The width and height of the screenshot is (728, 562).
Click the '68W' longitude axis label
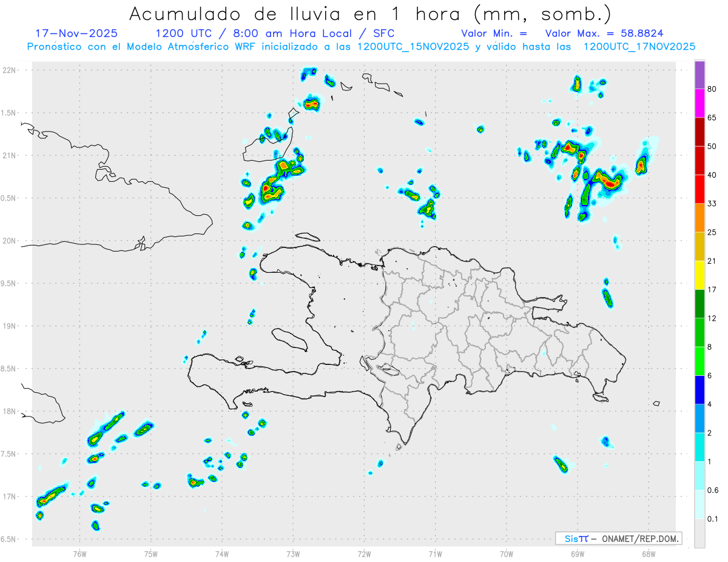click(x=649, y=554)
